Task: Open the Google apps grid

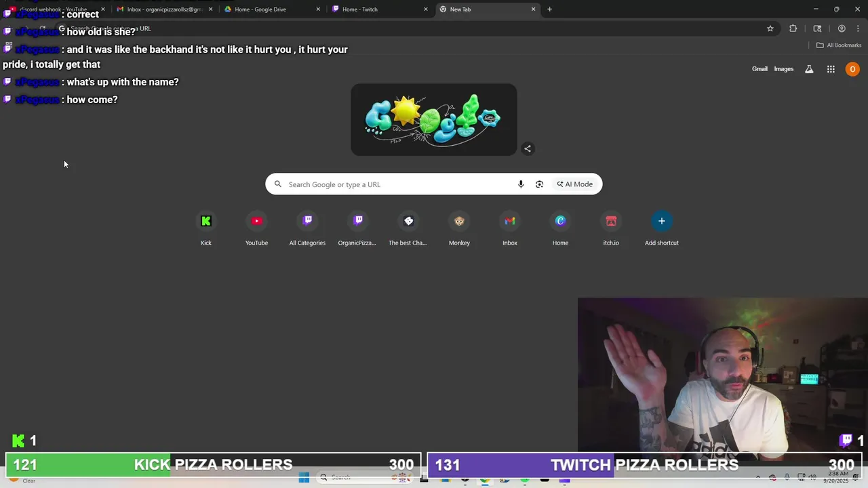Action: (831, 69)
